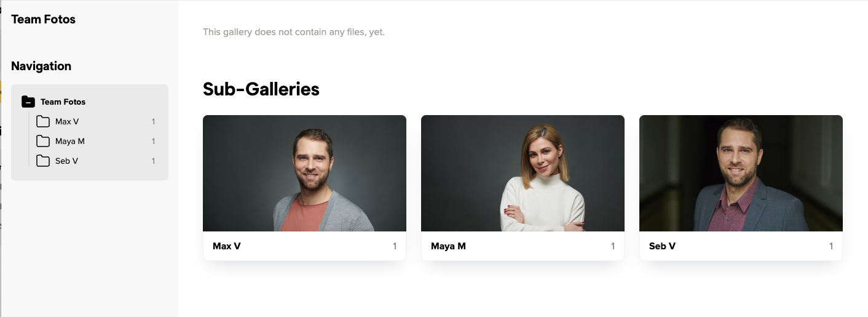Click the Seb V folder icon

pos(43,161)
